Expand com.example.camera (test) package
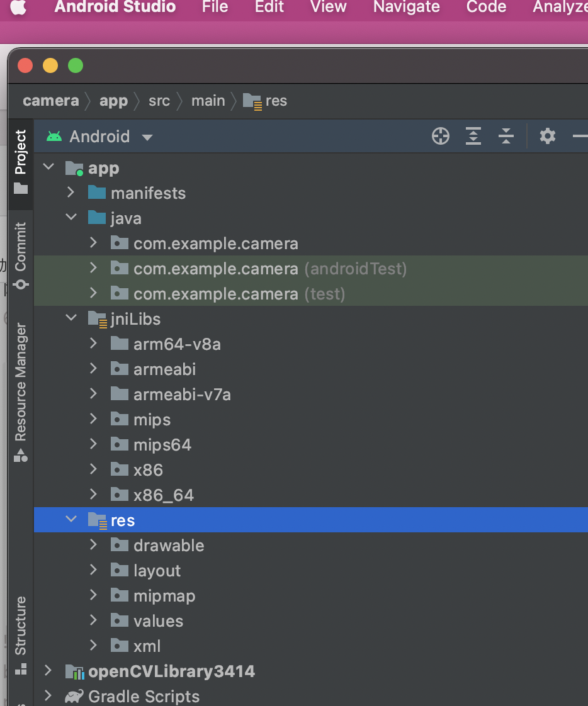The image size is (588, 706). pyautogui.click(x=93, y=293)
